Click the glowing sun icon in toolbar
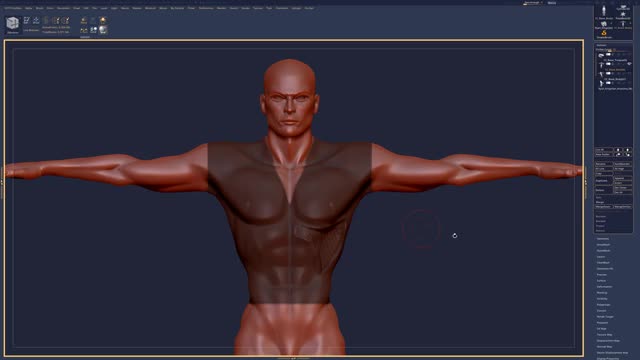Image resolution: width=640 pixels, height=360 pixels. [103, 20]
